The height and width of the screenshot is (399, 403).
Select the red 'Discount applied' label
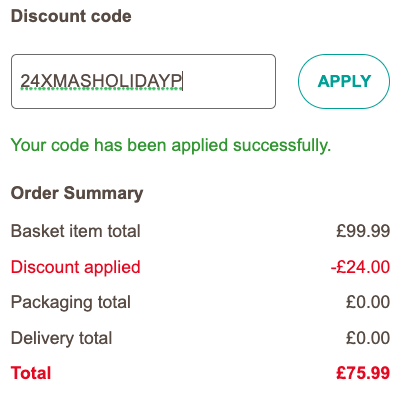coord(76,267)
